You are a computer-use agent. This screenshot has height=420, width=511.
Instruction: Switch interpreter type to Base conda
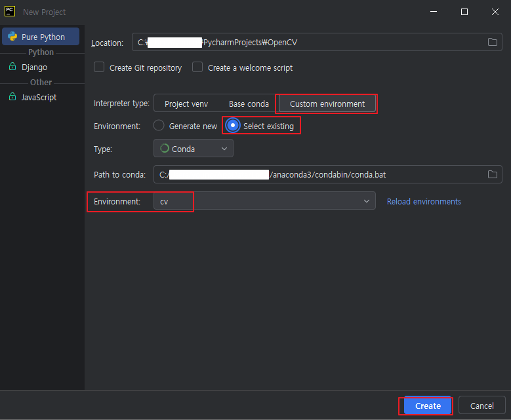pos(249,104)
